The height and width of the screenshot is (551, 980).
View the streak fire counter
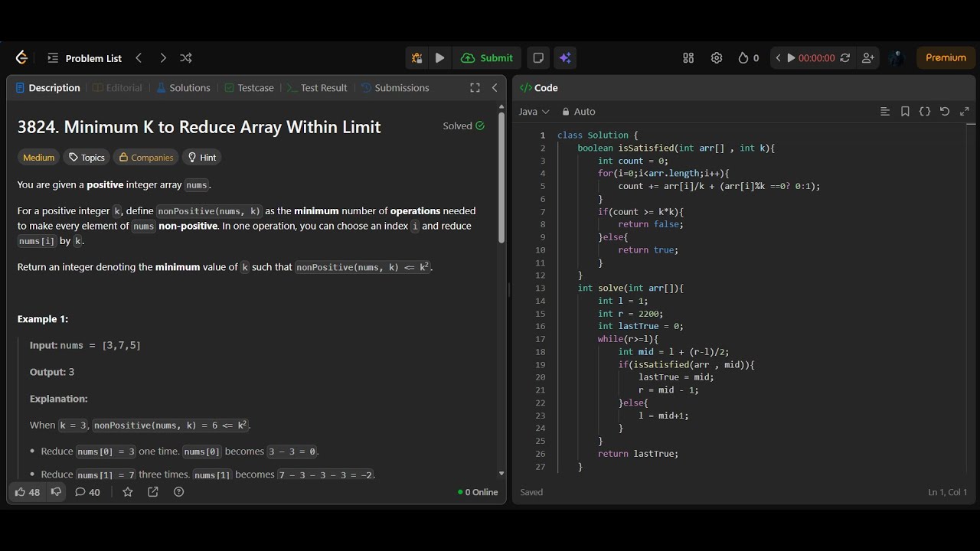pos(748,57)
